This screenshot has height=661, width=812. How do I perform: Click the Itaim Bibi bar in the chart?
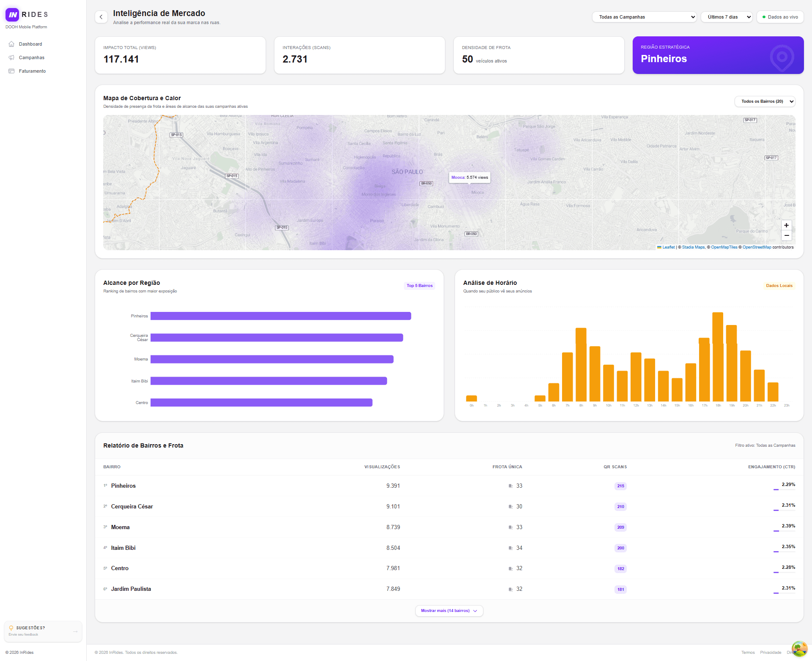(x=269, y=381)
